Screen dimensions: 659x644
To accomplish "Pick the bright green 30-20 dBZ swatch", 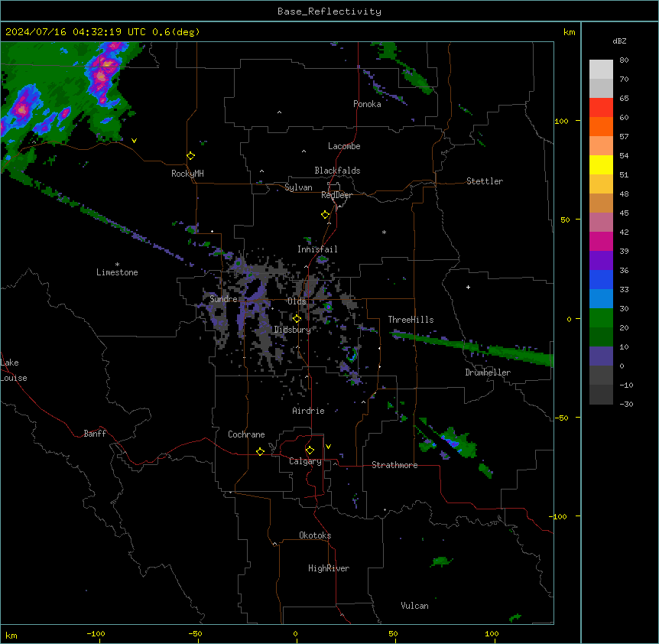I will point(601,318).
